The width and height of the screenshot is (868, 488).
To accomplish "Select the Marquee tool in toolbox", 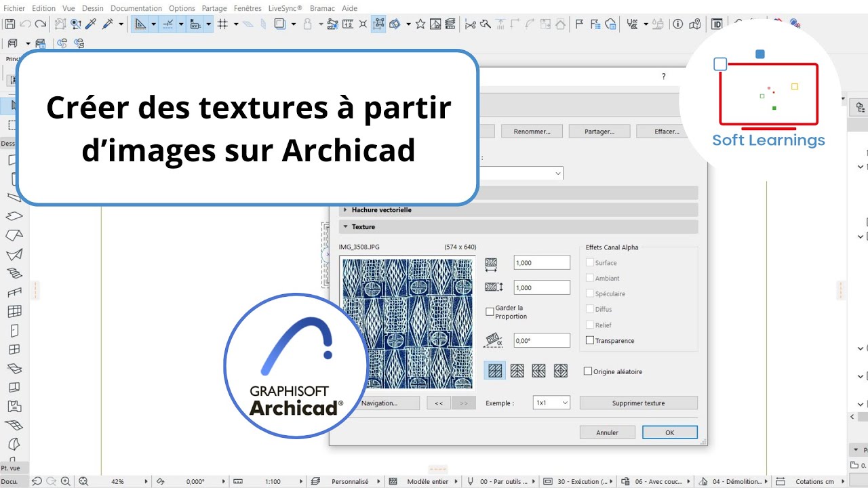I will click(12, 125).
